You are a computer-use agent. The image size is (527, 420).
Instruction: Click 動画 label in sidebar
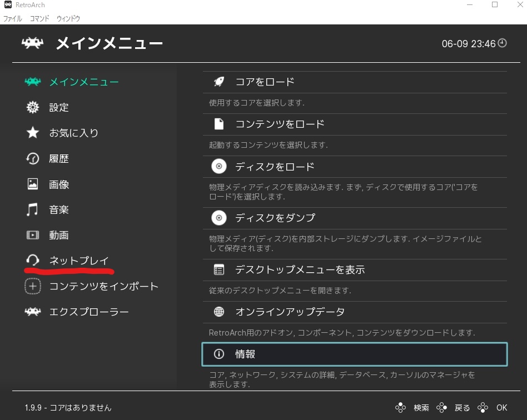pos(59,235)
